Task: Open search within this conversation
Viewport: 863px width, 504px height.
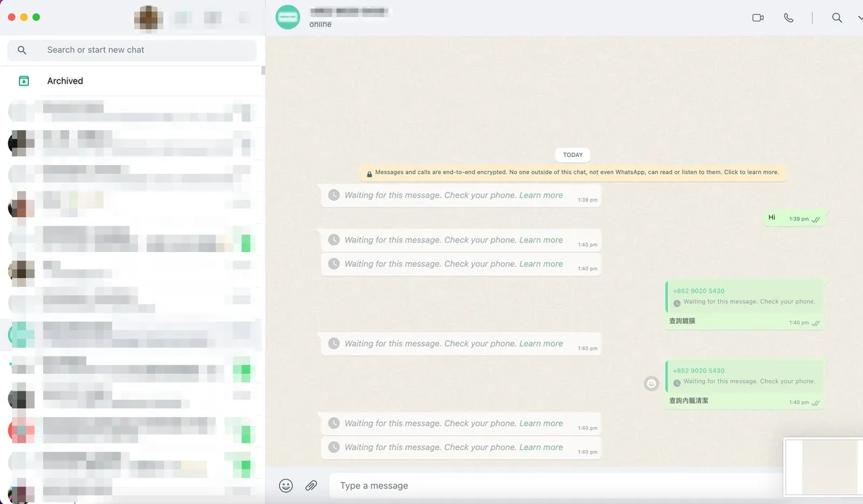Action: 837,18
